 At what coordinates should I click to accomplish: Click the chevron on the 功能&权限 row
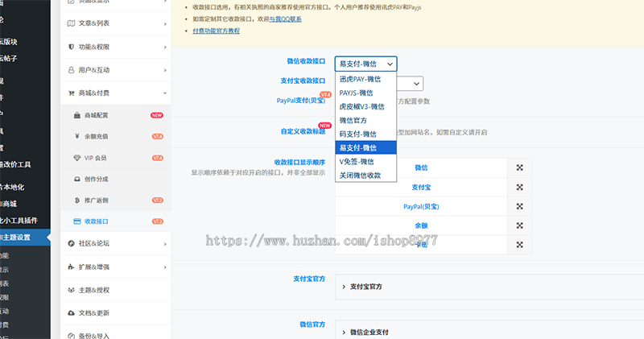tap(165, 48)
